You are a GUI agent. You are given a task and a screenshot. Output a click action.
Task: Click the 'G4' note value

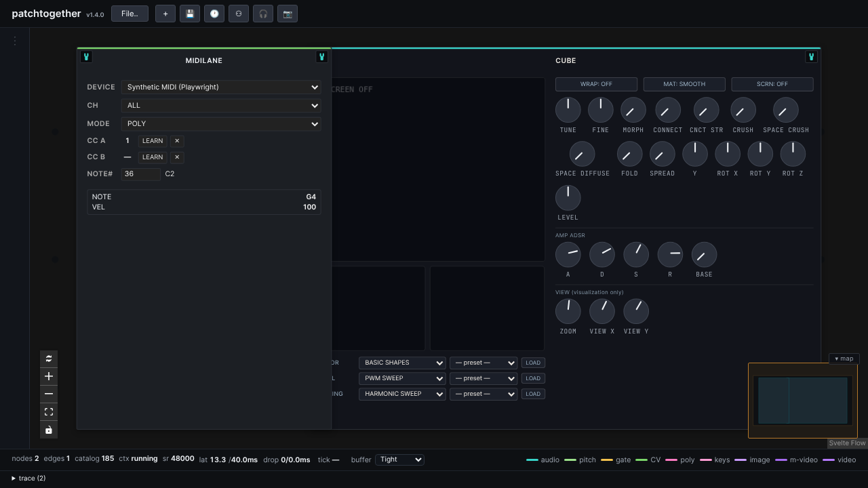311,197
